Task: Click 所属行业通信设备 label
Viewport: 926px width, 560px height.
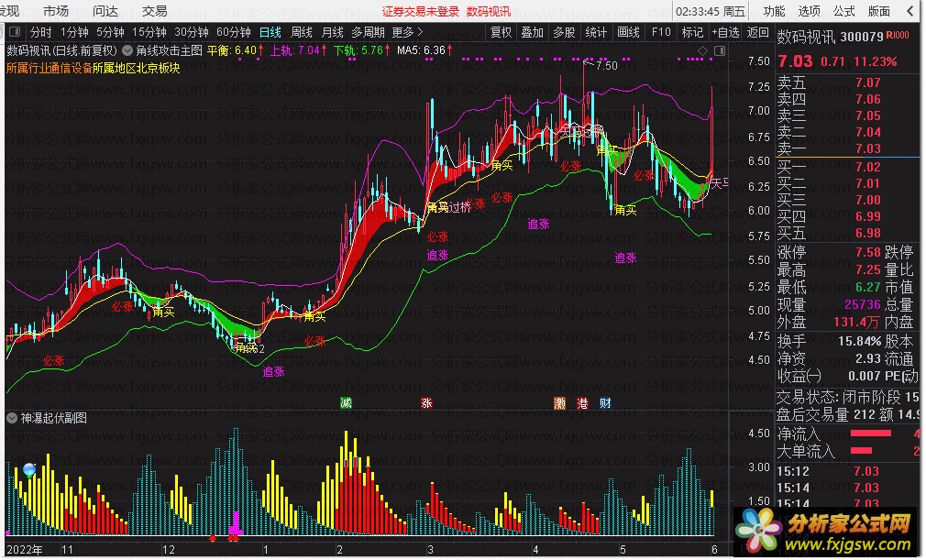Action: tap(50, 68)
